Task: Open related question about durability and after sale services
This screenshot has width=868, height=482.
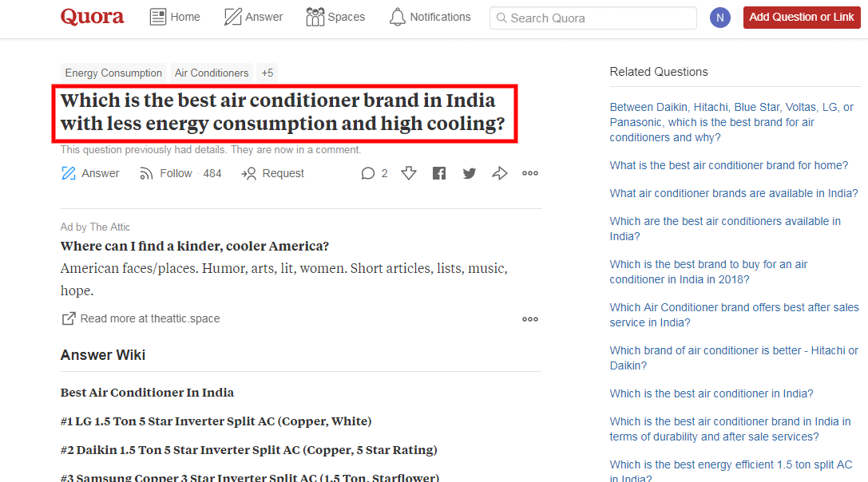Action: (730, 429)
